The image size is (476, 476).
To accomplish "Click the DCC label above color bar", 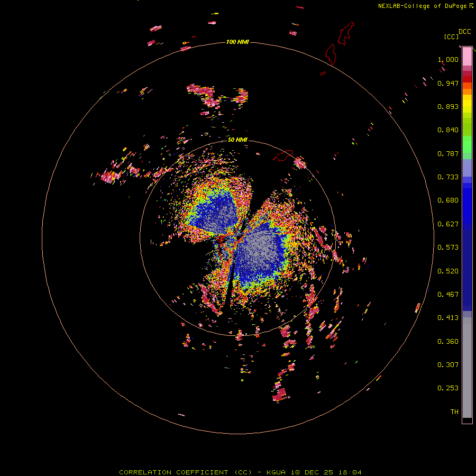I will click(465, 32).
